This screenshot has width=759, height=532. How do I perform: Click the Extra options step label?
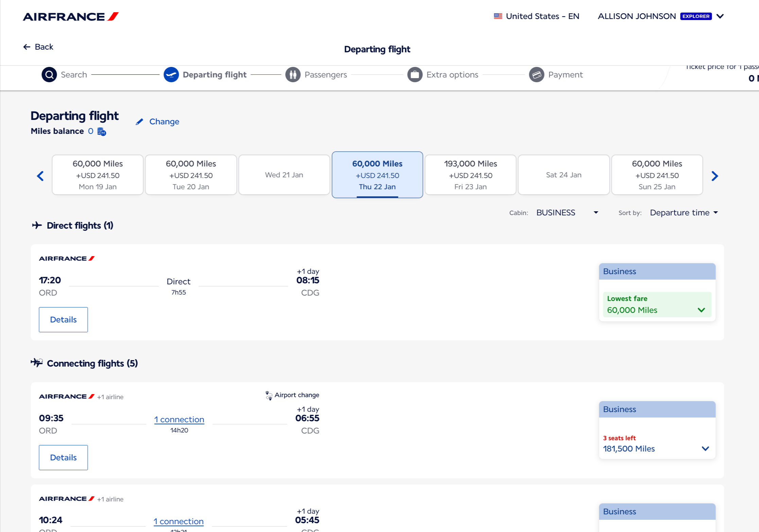coord(452,75)
